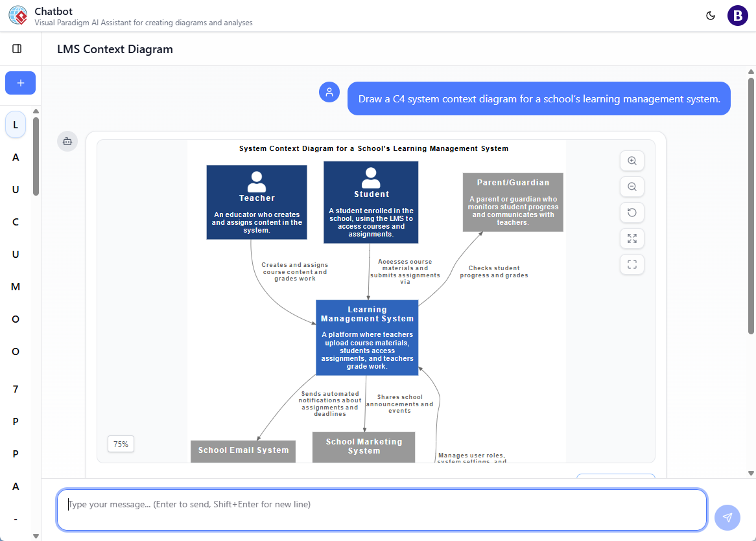Toggle the chat history sidebar visibility

pos(16,48)
